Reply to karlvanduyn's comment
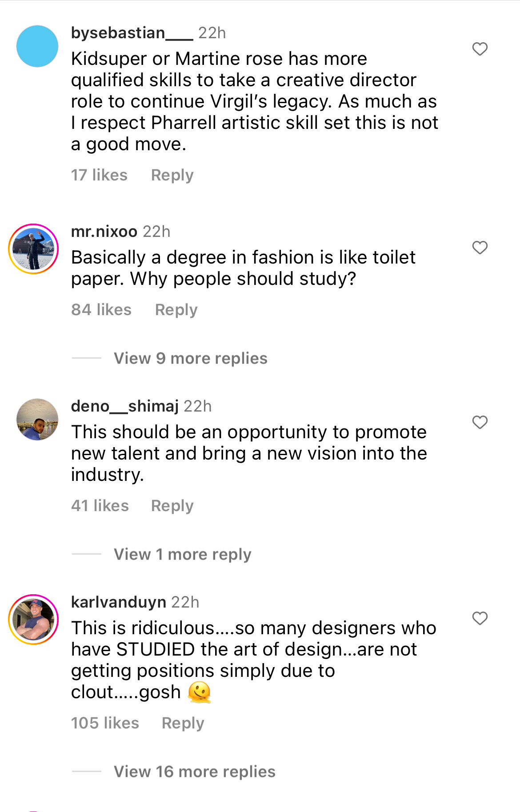Screen dimensions: 520x812 tap(183, 723)
